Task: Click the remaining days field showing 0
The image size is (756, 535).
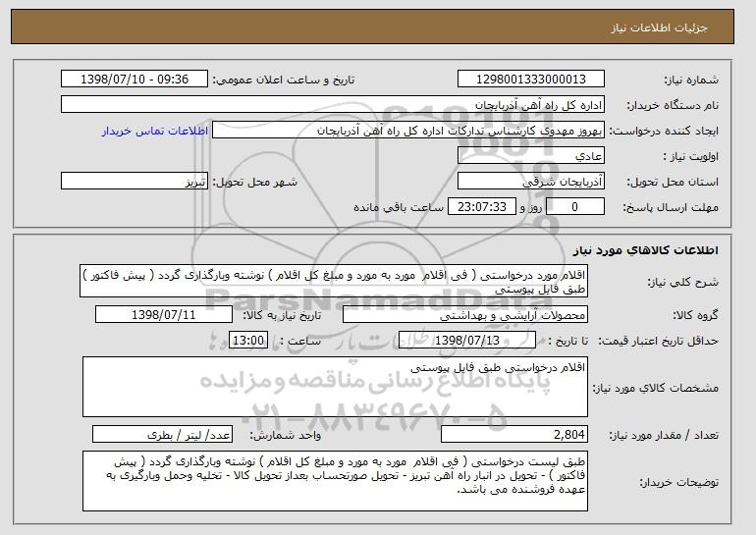Action: (x=574, y=207)
